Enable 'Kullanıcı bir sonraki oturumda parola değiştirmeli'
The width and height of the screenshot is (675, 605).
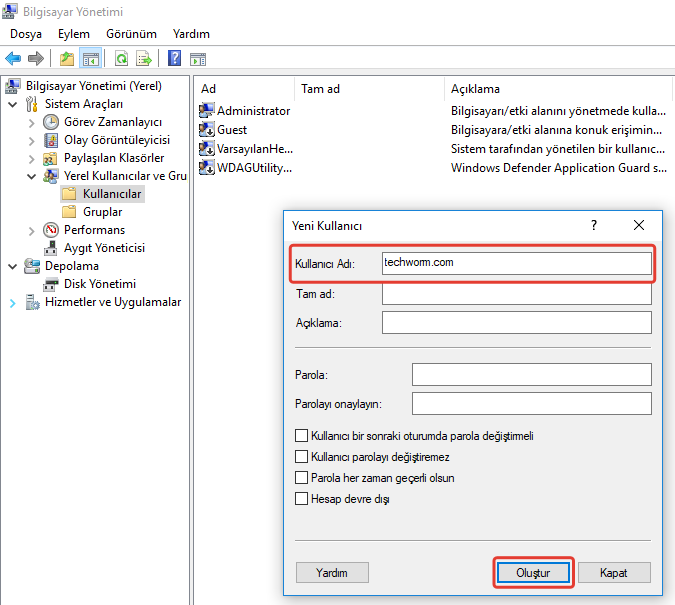302,436
